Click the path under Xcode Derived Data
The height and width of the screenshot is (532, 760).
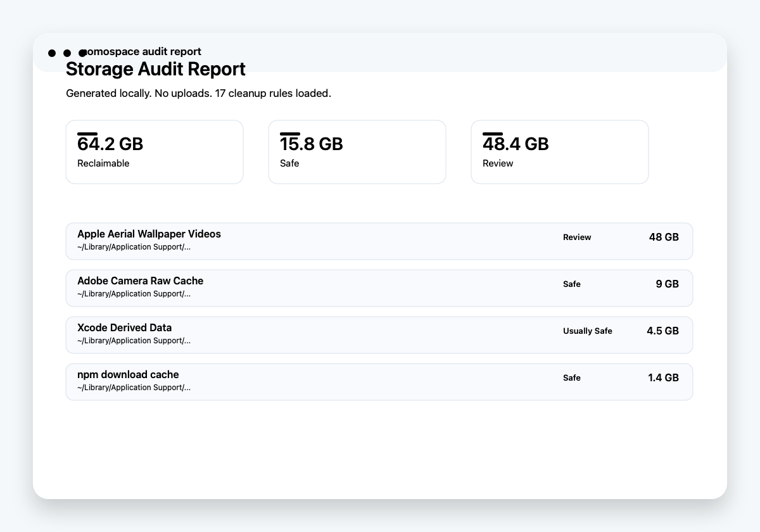tap(134, 341)
